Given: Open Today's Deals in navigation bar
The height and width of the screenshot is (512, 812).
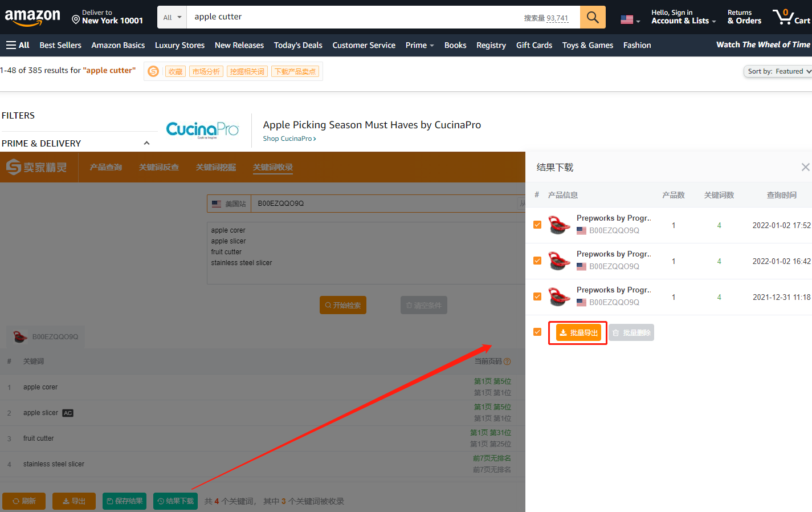Looking at the screenshot, I should click(x=297, y=45).
